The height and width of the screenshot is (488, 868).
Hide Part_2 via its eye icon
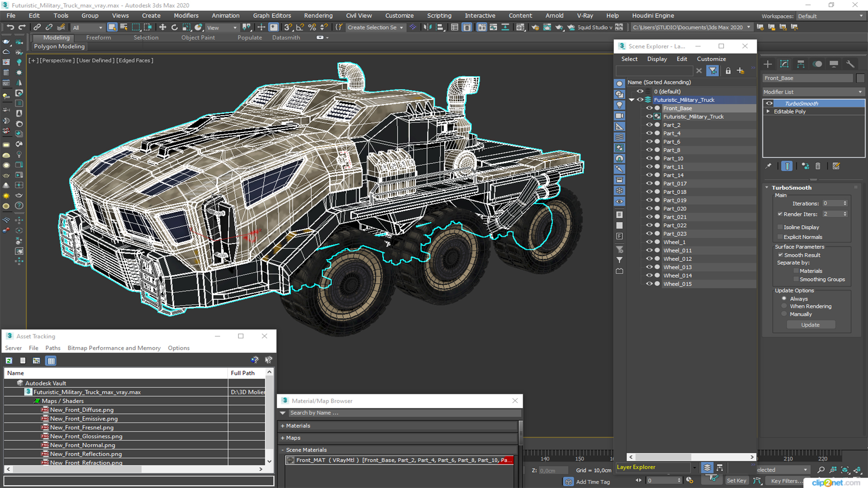pos(649,125)
